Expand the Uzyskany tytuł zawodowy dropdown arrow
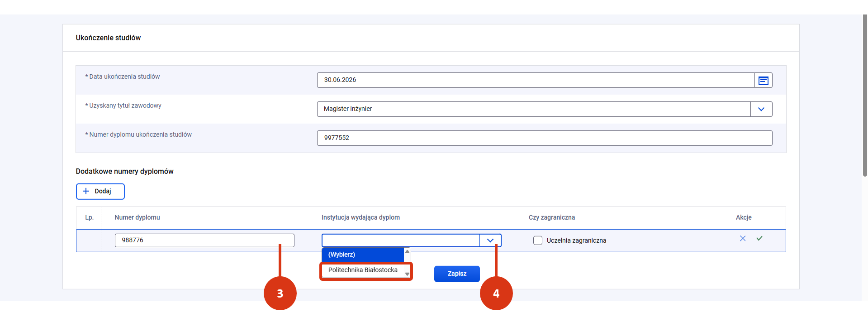This screenshot has height=327, width=868. (761, 109)
